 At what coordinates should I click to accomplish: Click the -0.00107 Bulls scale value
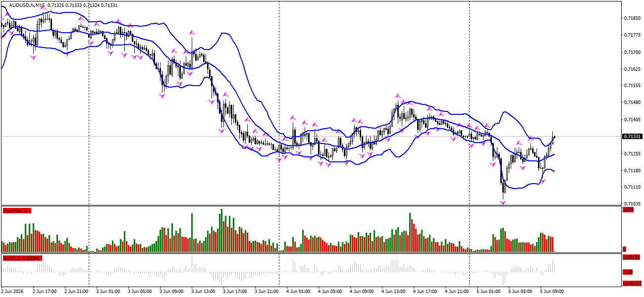click(632, 284)
